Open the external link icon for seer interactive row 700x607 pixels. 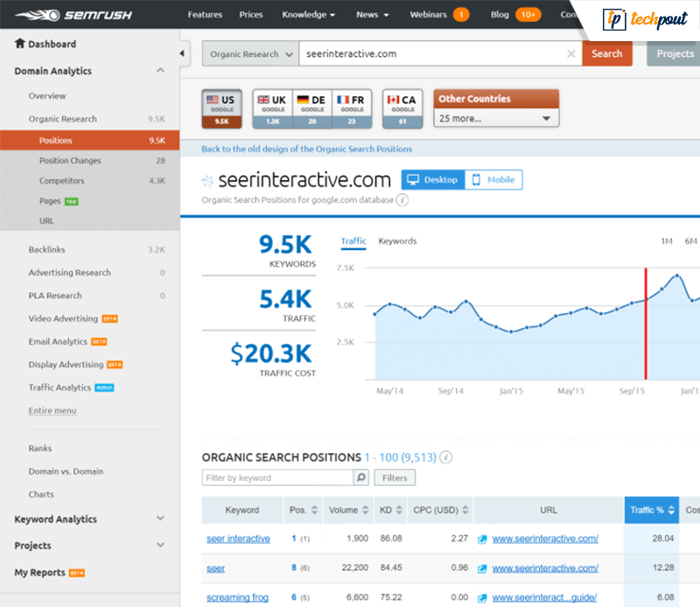tap(482, 539)
